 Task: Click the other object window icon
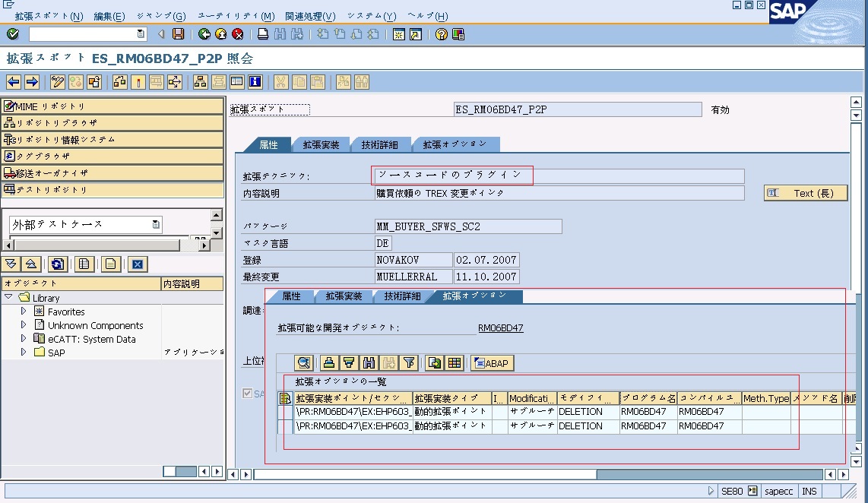[94, 83]
